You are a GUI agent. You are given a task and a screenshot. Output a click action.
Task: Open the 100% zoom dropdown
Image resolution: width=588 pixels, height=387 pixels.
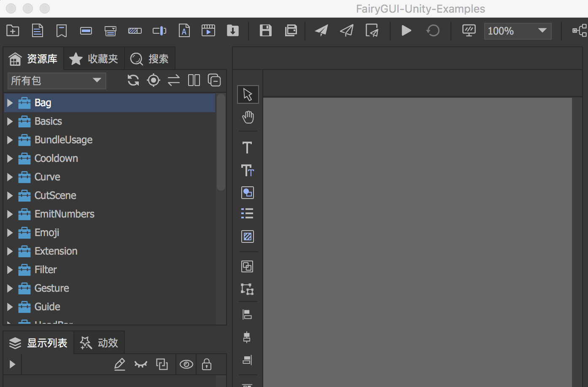click(518, 31)
